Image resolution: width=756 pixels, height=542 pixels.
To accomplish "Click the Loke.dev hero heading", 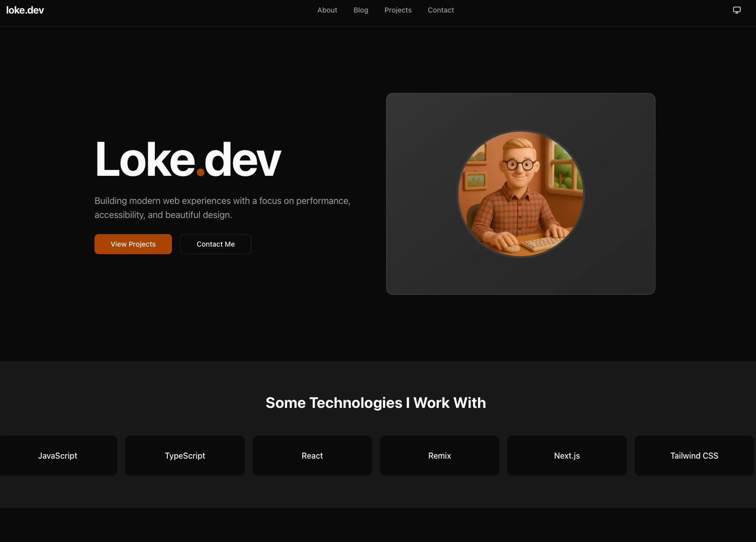I will 187,160.
